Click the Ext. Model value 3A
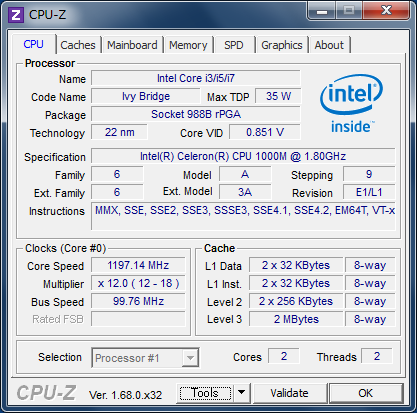This screenshot has width=417, height=413. coord(245,192)
